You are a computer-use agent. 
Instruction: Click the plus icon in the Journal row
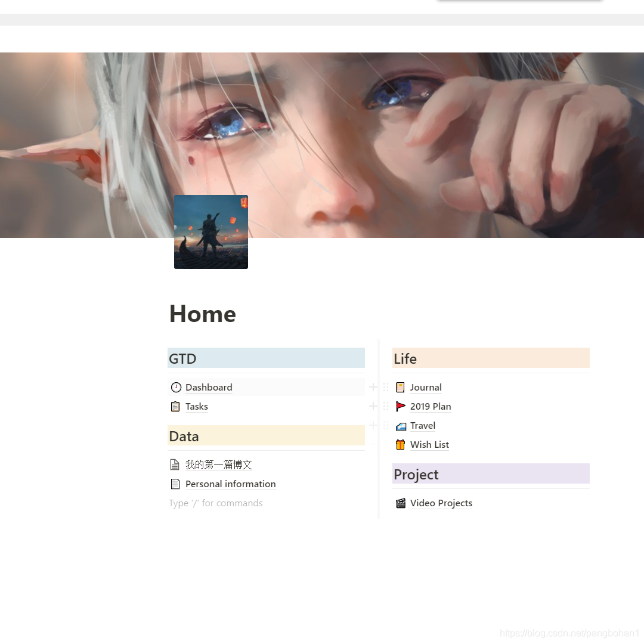click(373, 387)
